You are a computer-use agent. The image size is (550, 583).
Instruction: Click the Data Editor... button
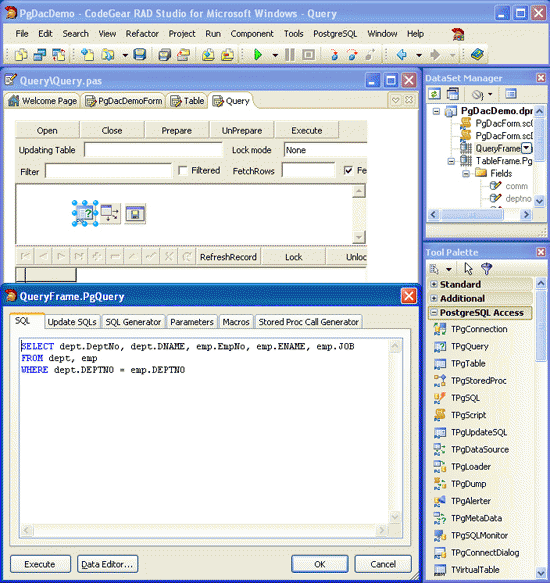pyautogui.click(x=107, y=564)
